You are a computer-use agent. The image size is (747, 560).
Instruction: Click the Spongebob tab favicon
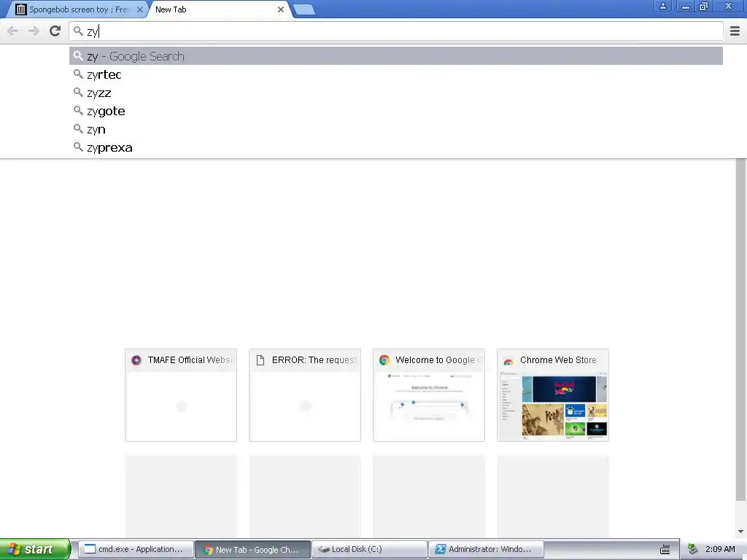pos(20,9)
